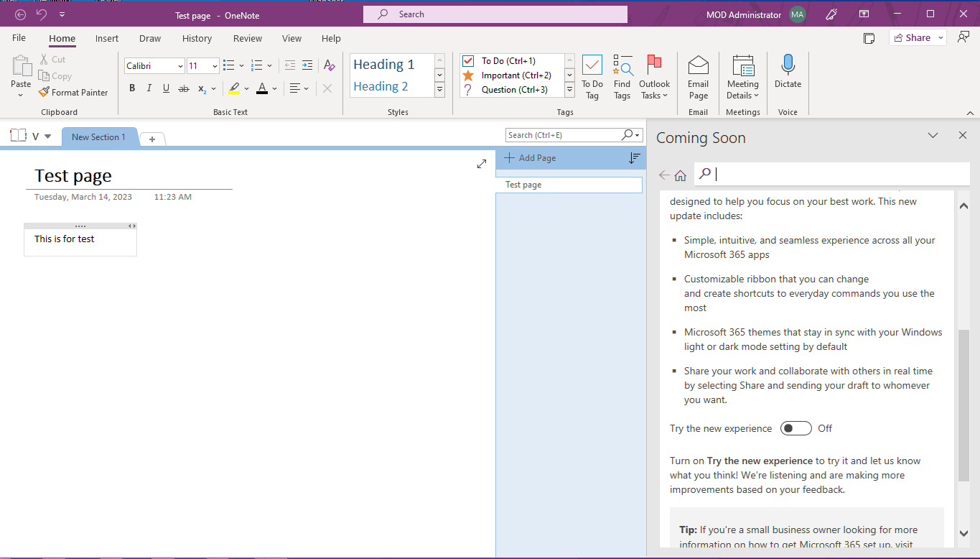Switch to the History tab
The width and height of the screenshot is (980, 559).
[x=197, y=39]
